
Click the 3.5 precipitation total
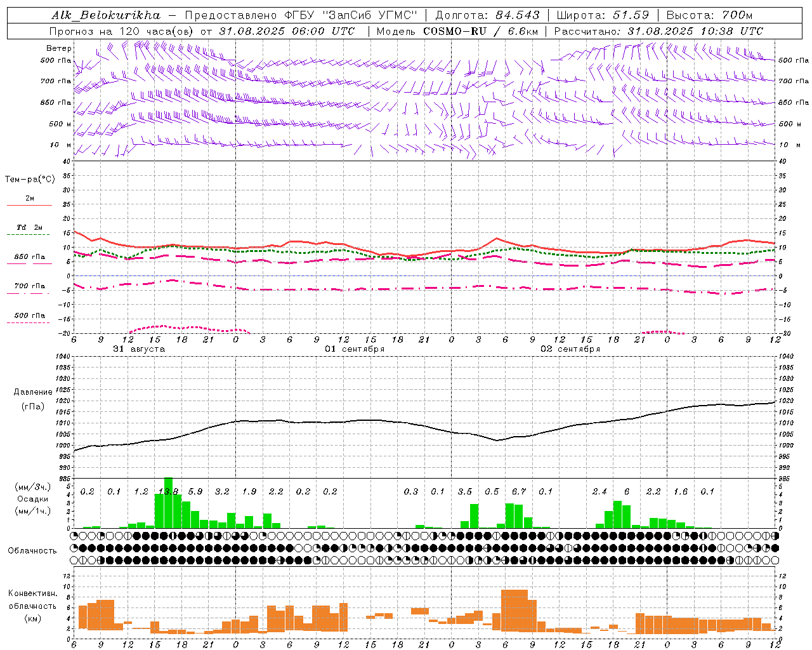(465, 491)
